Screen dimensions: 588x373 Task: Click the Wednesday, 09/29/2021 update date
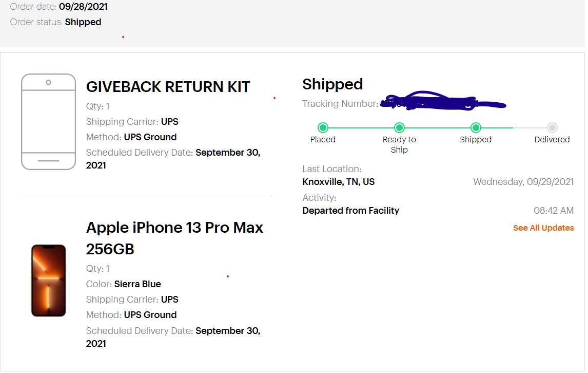(x=523, y=182)
